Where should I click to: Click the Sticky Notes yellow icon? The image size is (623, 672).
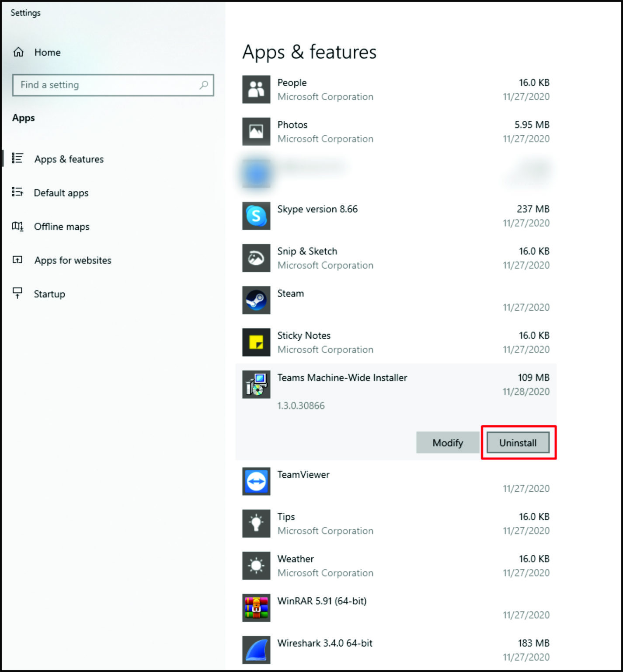[x=256, y=342]
